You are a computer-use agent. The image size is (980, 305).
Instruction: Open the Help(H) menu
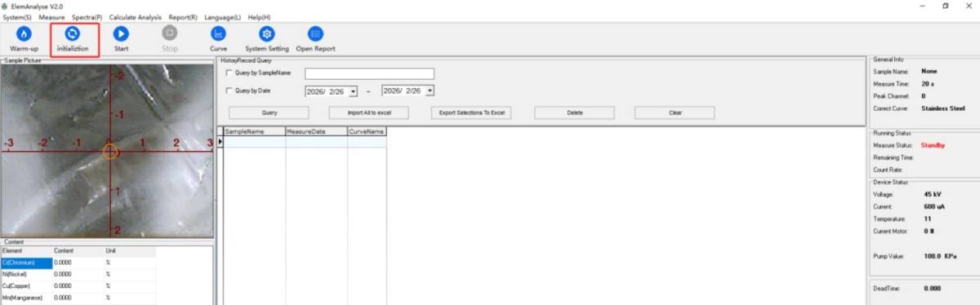tap(259, 17)
